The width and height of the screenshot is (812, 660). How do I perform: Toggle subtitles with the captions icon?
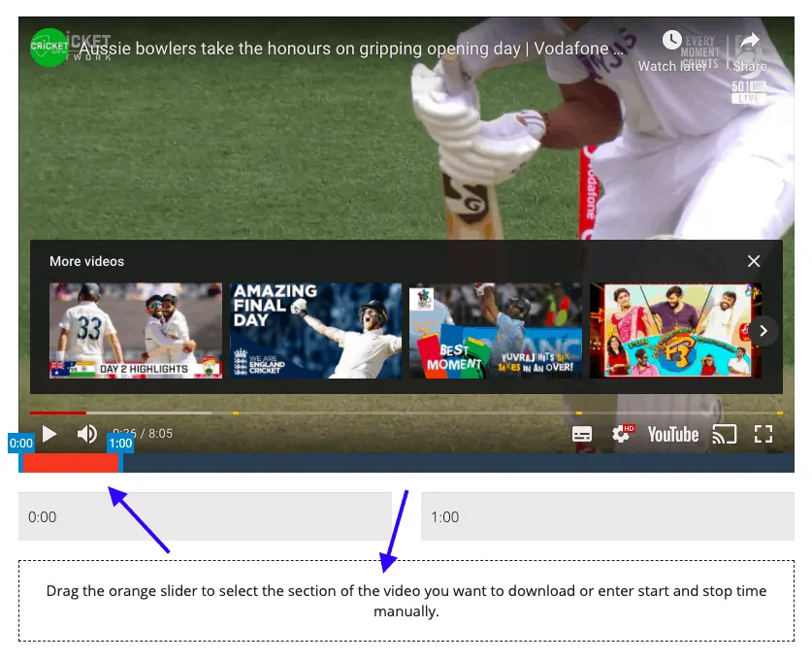(582, 434)
